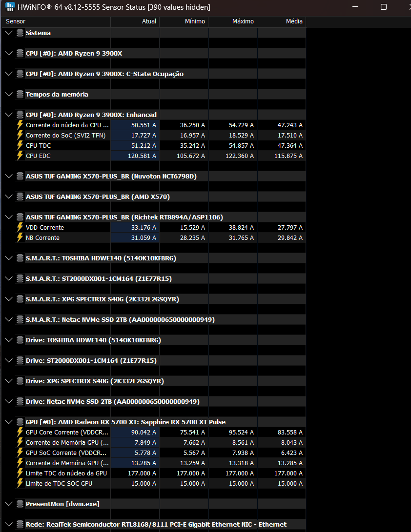Collapse the Ryzen 9 3900X: Enhanced group
Screen dimensions: 411x532
pos(9,115)
